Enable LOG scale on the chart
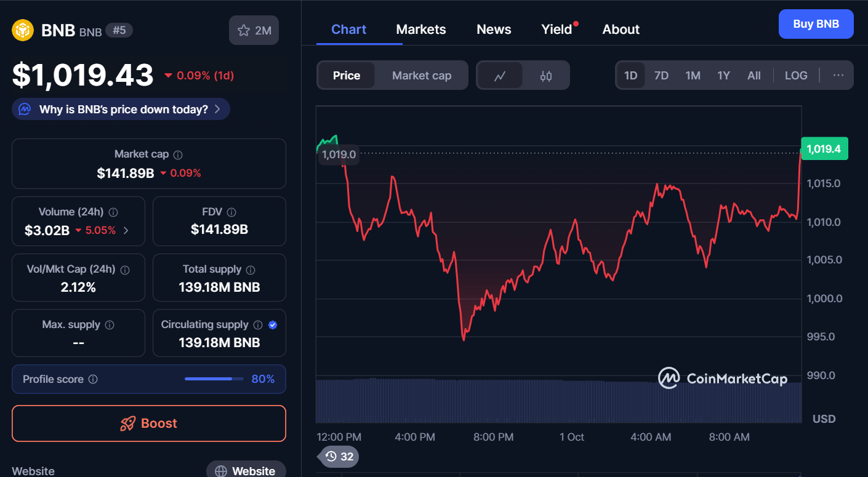Screen dimensions: 868x477 (x=795, y=76)
